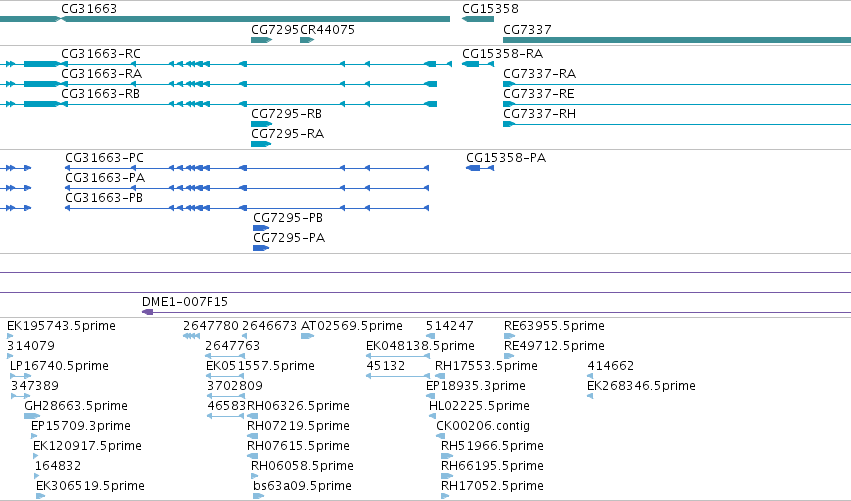Select the 45132 EST span line

point(398,376)
